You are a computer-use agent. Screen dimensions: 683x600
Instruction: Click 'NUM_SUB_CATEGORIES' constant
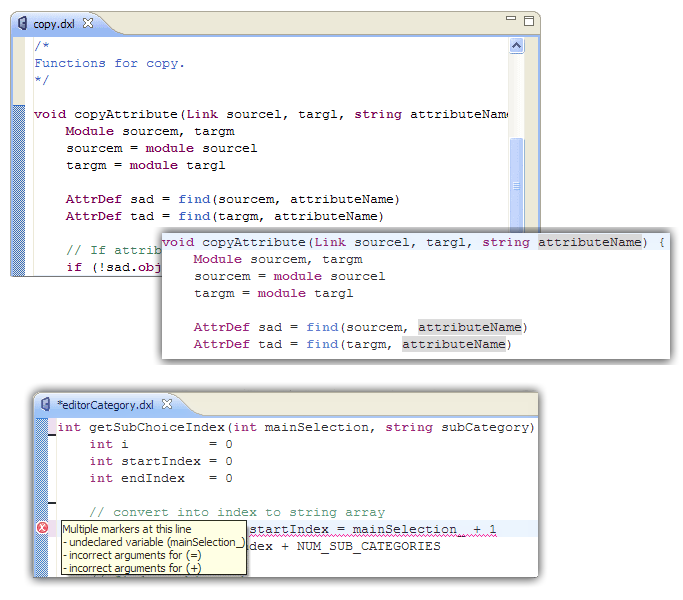coord(369,546)
